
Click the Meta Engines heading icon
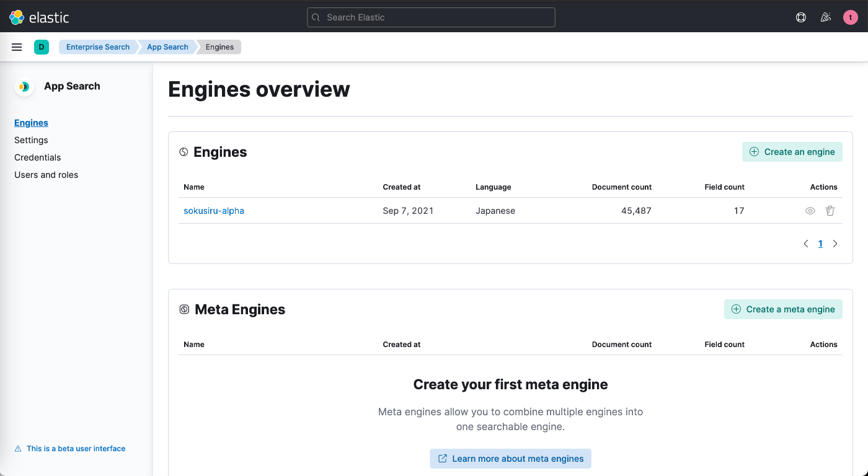184,309
